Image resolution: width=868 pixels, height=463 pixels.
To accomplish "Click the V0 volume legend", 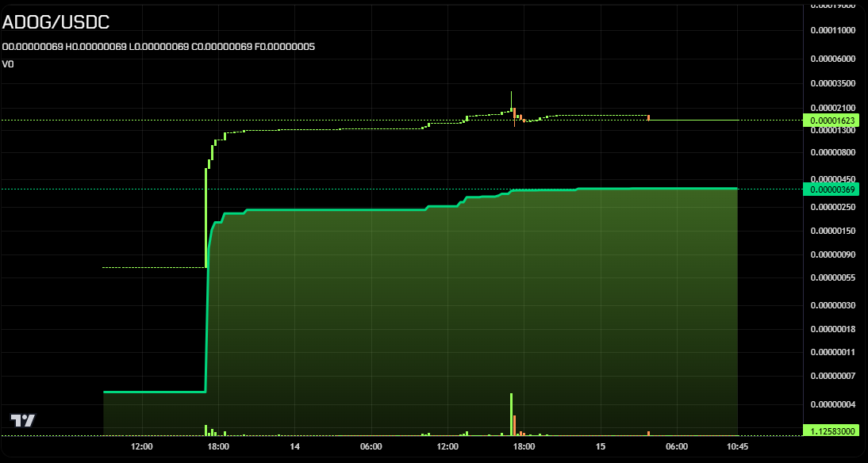I will pyautogui.click(x=8, y=64).
